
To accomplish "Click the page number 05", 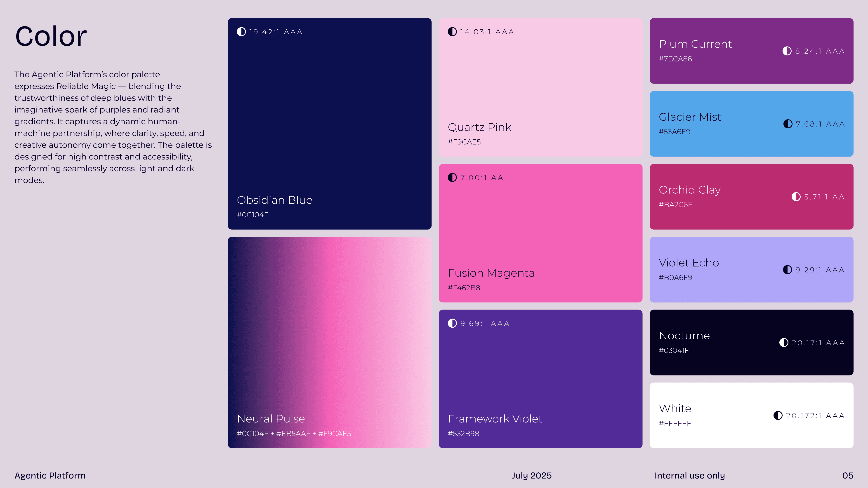I will coord(848,476).
